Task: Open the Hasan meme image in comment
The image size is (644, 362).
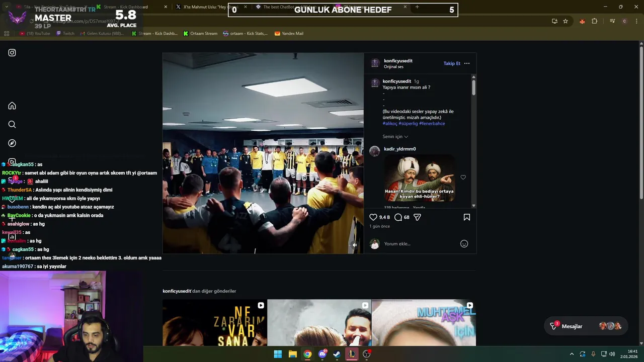Action: point(419,178)
